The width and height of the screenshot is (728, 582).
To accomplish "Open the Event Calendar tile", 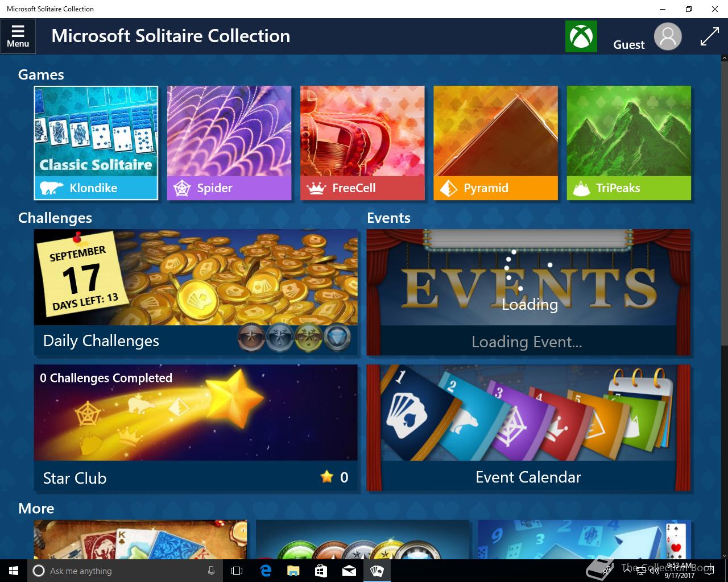I will pos(528,428).
